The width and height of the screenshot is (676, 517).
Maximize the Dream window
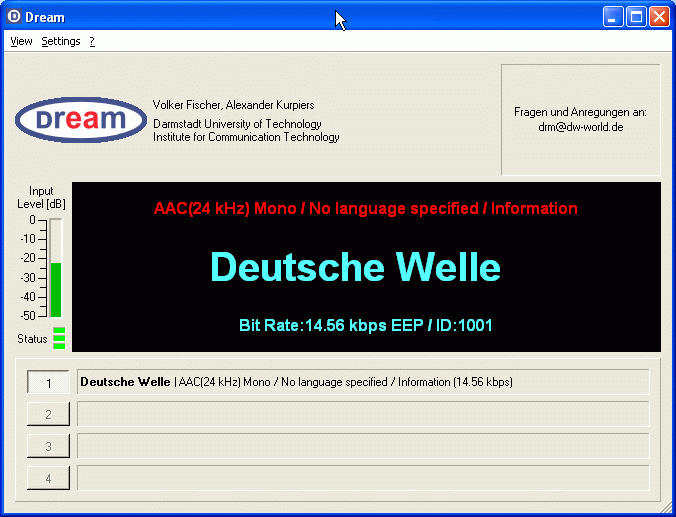pyautogui.click(x=636, y=17)
